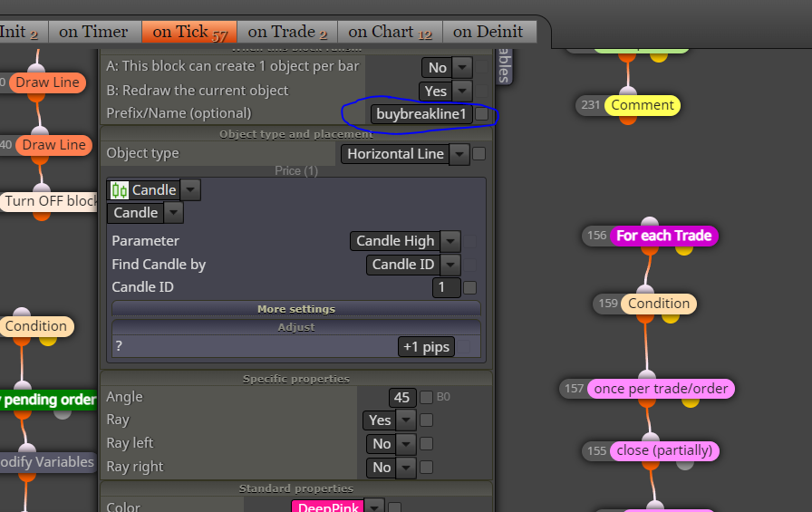Click the Angle value field showing 45
Viewport: 812px width, 512px height.
point(401,398)
